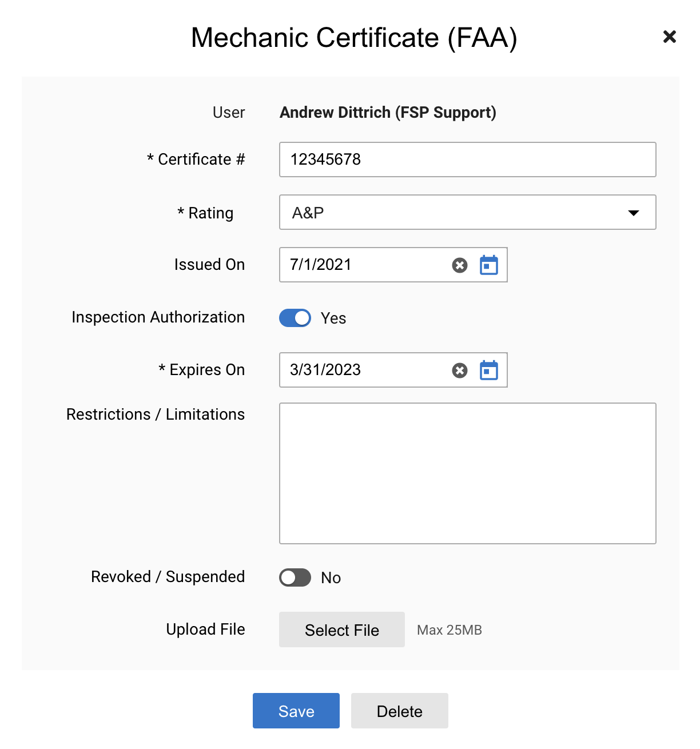Toggle Revoked / Suspended switch on
The height and width of the screenshot is (749, 700).
pyautogui.click(x=295, y=577)
